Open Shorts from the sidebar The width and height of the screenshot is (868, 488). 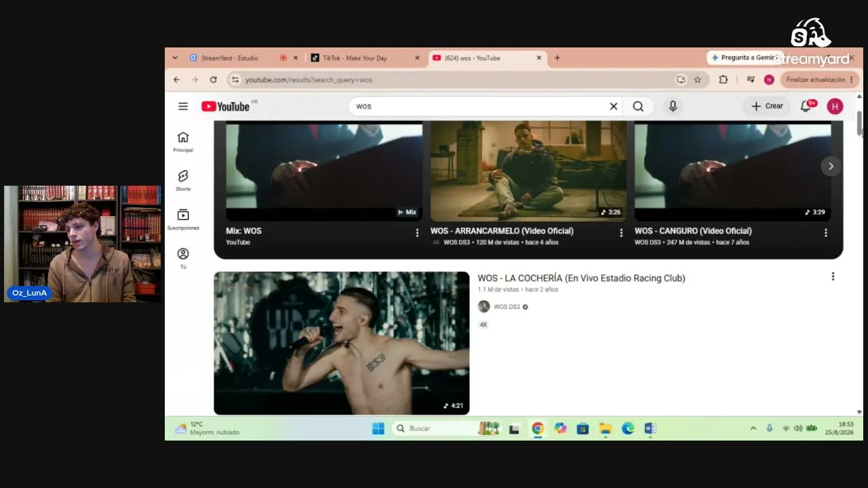tap(183, 180)
